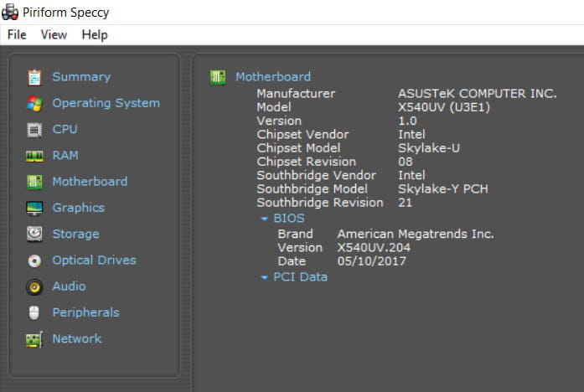
Task: Click the Operating System Windows logo icon
Action: pyautogui.click(x=34, y=103)
